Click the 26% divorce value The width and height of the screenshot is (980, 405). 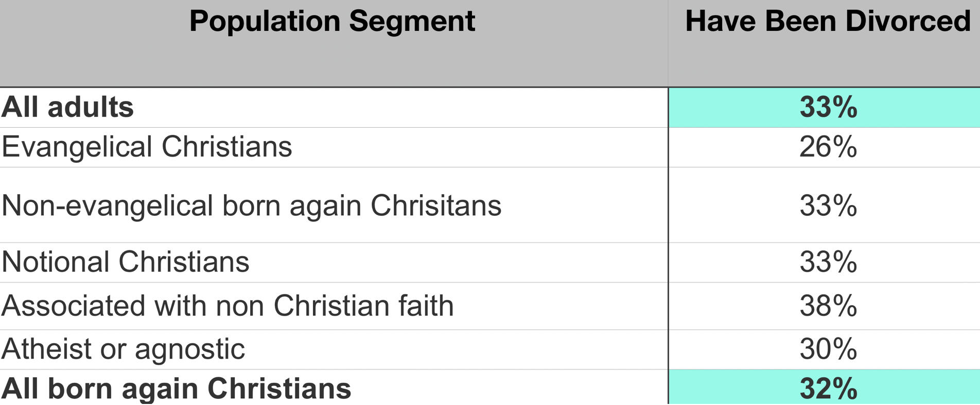coord(828,147)
